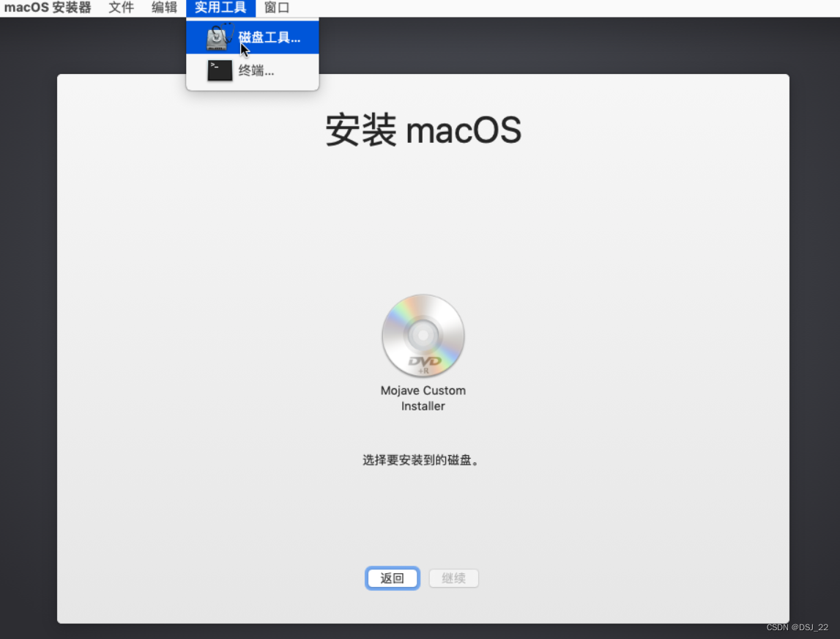This screenshot has width=840, height=639.
Task: Click the 返回 button
Action: [392, 578]
